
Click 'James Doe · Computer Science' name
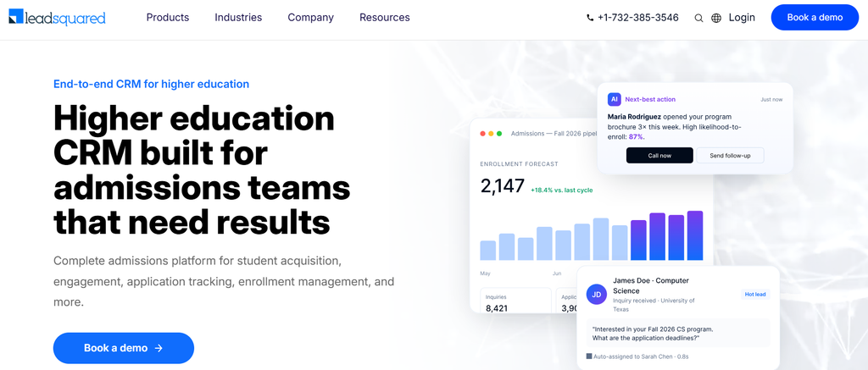650,285
